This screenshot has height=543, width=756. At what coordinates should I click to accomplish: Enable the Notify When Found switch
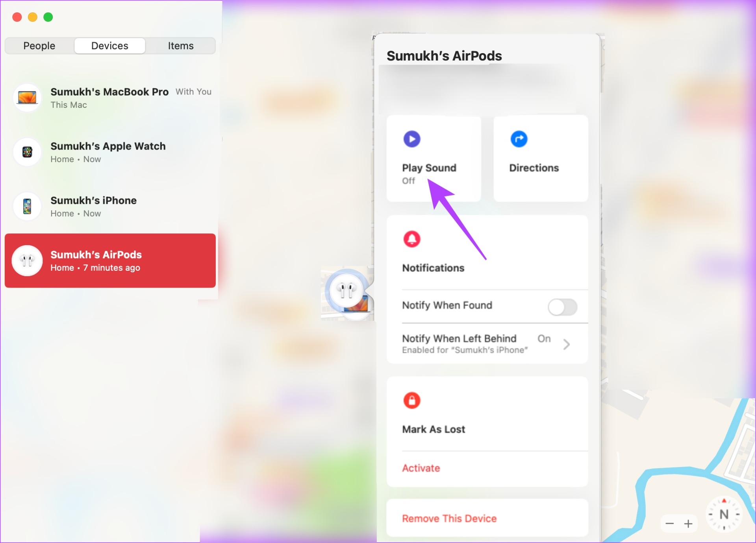(x=563, y=307)
